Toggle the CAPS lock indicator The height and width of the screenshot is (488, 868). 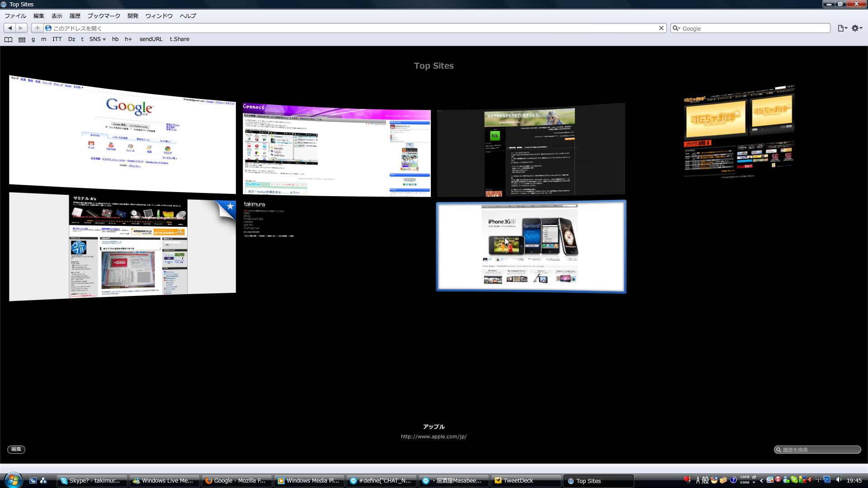pyautogui.click(x=745, y=477)
